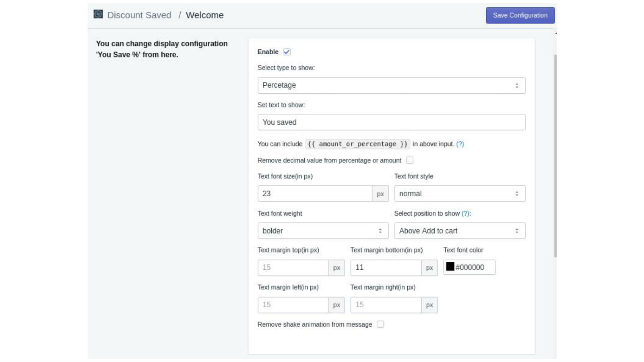This screenshot has width=644, height=362.
Task: Open the Text font style dropdown showing normal
Action: (460, 193)
